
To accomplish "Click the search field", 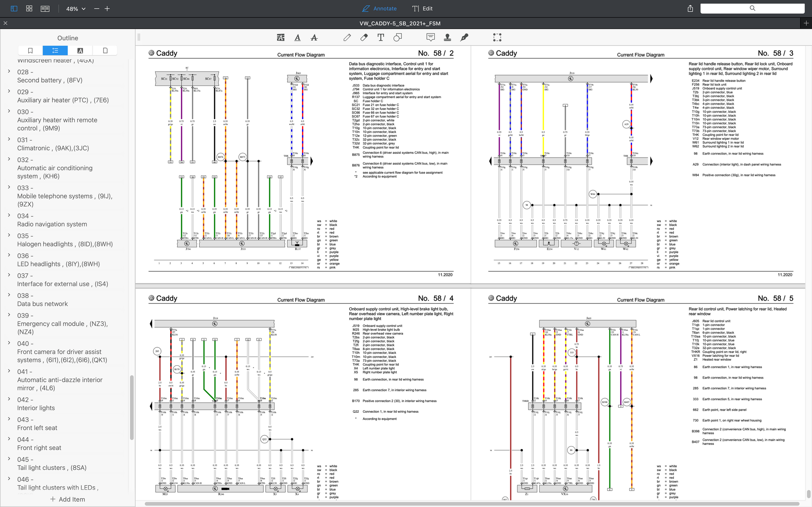I will coord(752,8).
